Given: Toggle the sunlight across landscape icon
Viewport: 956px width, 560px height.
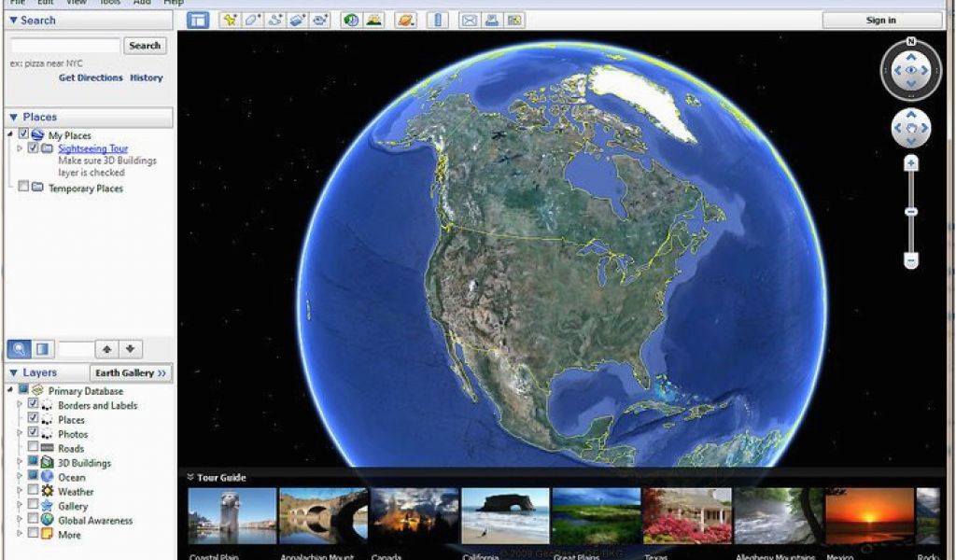Looking at the screenshot, I should click(x=373, y=21).
